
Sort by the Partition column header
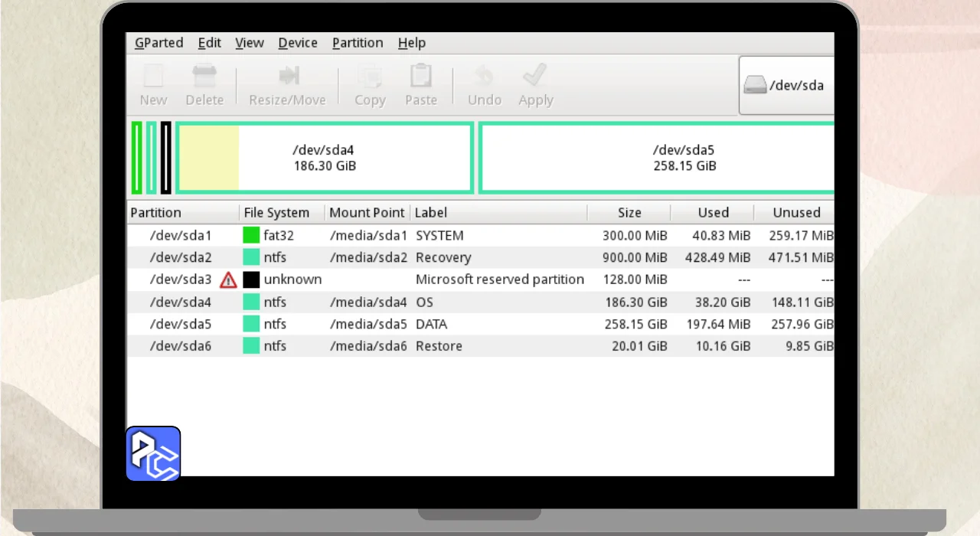[x=184, y=213]
